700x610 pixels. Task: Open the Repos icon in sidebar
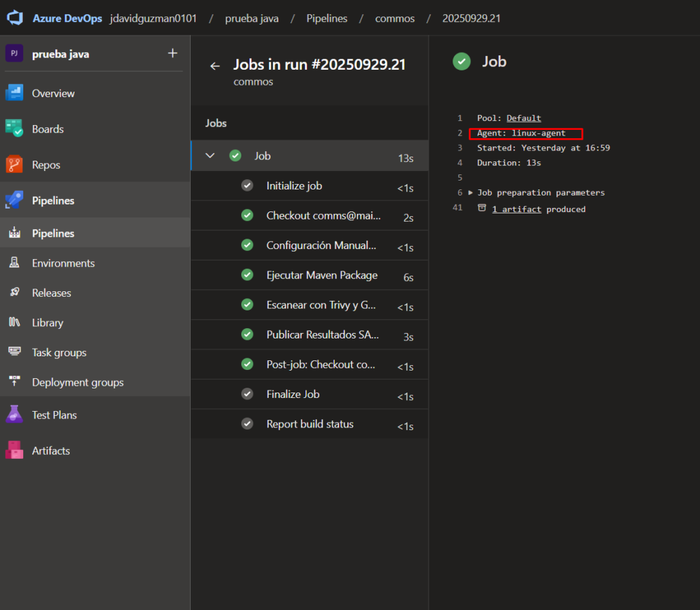(14, 165)
